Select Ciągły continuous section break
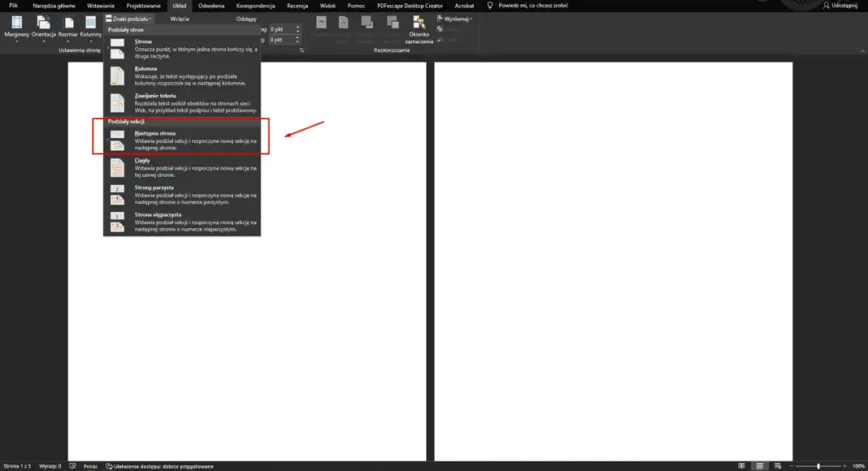The width and height of the screenshot is (868, 471). (x=185, y=164)
